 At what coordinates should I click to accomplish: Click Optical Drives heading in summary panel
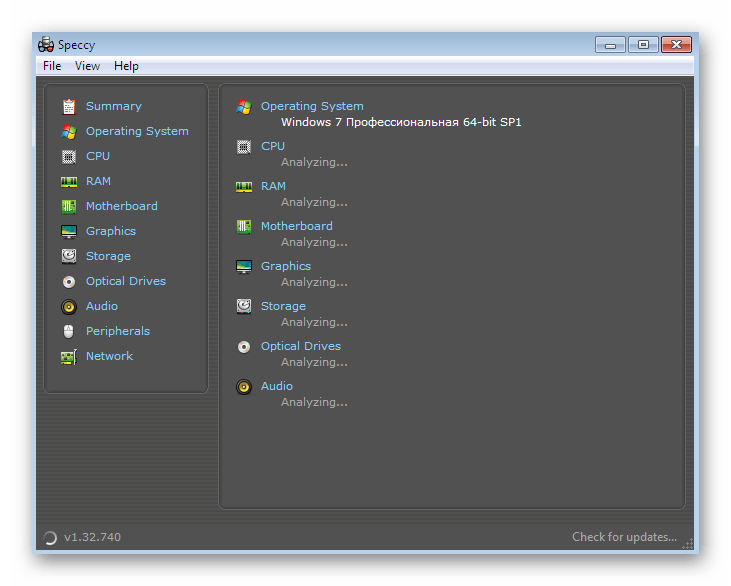(x=301, y=346)
